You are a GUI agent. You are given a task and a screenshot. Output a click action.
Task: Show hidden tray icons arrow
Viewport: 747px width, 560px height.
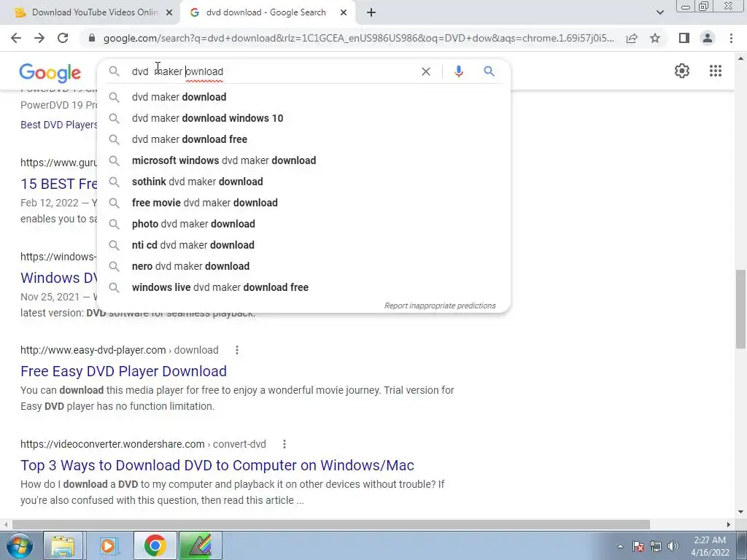(620, 547)
